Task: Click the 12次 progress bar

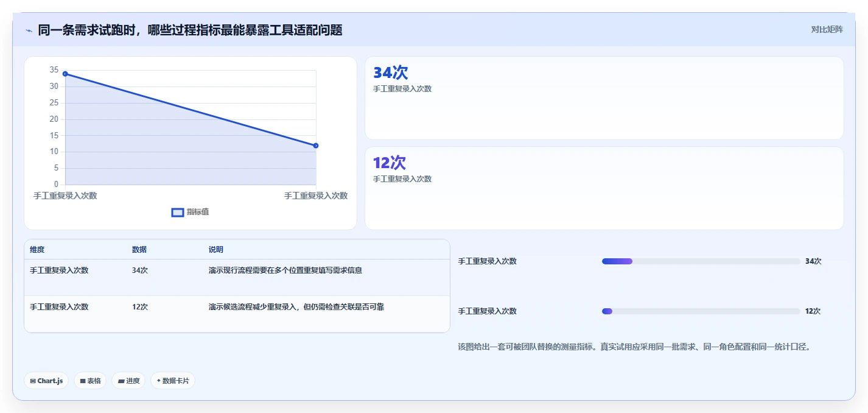Action: point(701,311)
